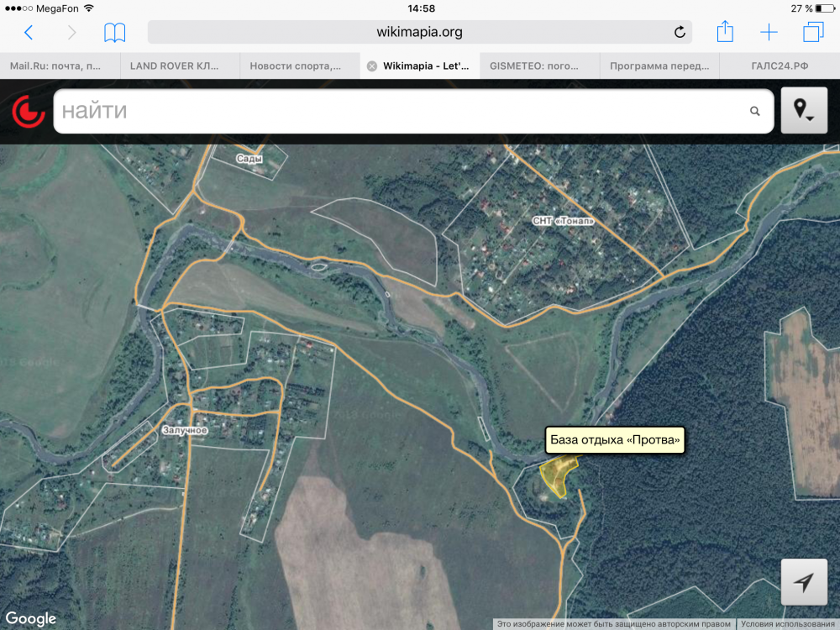Image resolution: width=840 pixels, height=630 pixels.
Task: Open the Условия использования link
Action: click(x=789, y=624)
